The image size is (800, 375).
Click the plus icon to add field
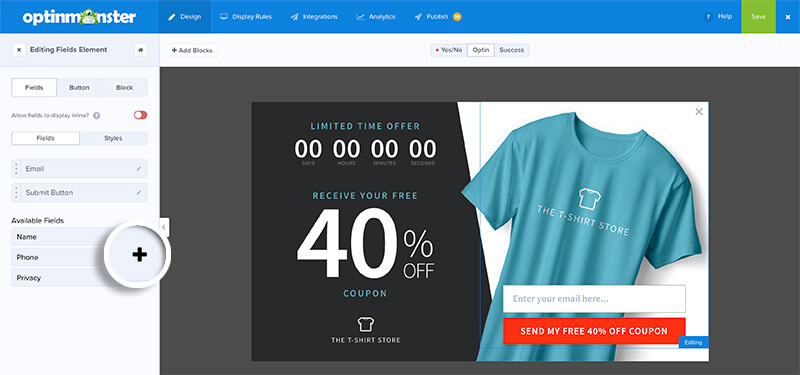point(139,255)
